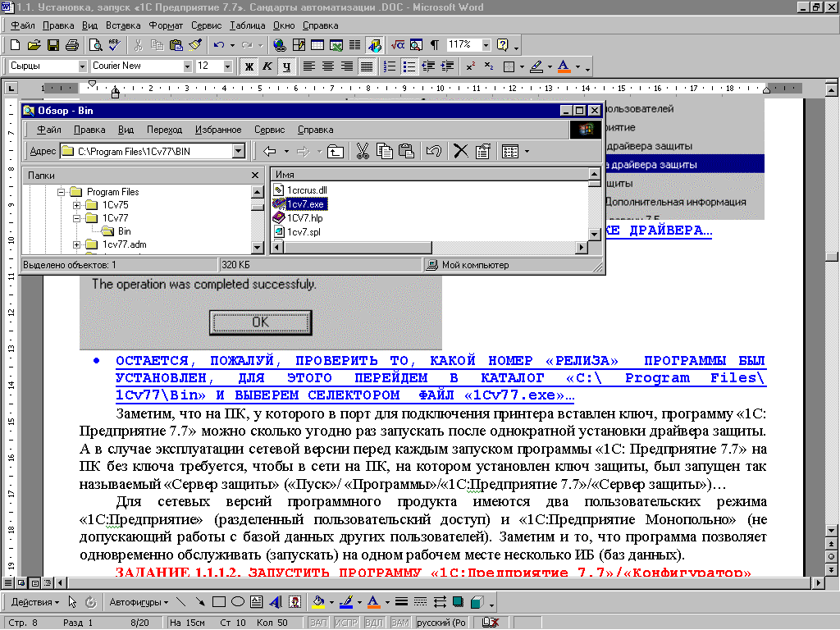Open Word Таблица menu
Viewport: 840px width, 630px height.
[248, 25]
